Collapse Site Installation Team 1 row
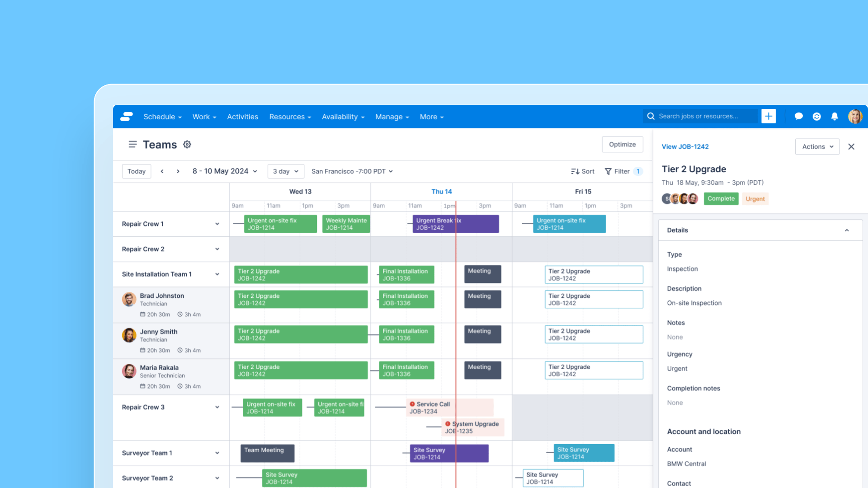Image resolution: width=868 pixels, height=488 pixels. 217,274
